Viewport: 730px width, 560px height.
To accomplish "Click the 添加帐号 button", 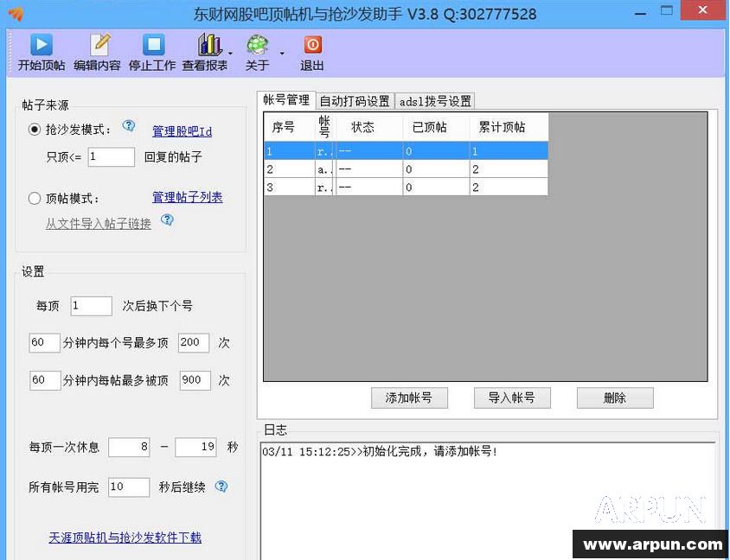I will click(408, 398).
